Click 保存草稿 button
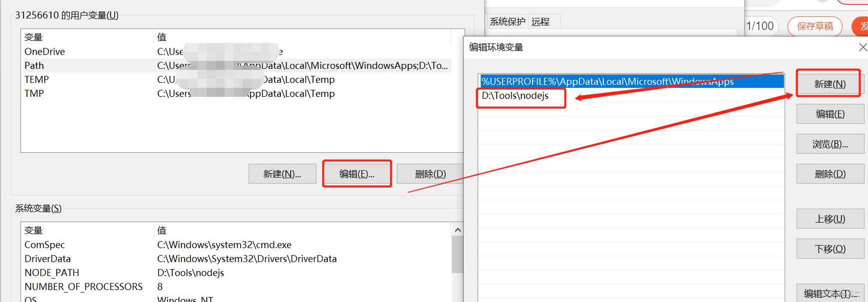This screenshot has width=868, height=302. 815,26
